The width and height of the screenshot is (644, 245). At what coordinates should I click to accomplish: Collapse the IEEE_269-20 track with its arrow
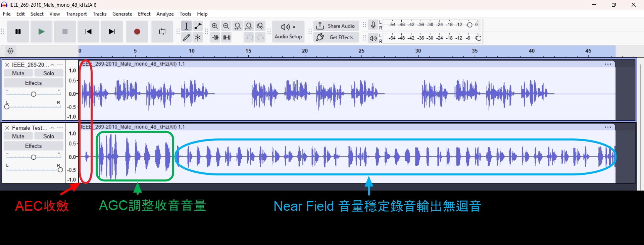coord(52,65)
